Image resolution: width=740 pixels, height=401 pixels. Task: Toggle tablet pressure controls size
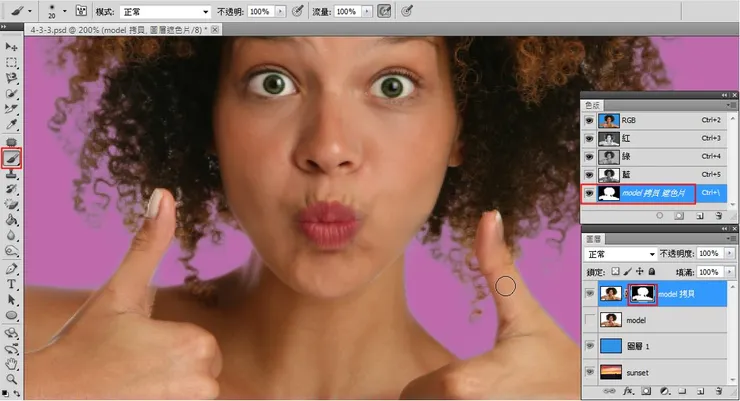[x=406, y=11]
